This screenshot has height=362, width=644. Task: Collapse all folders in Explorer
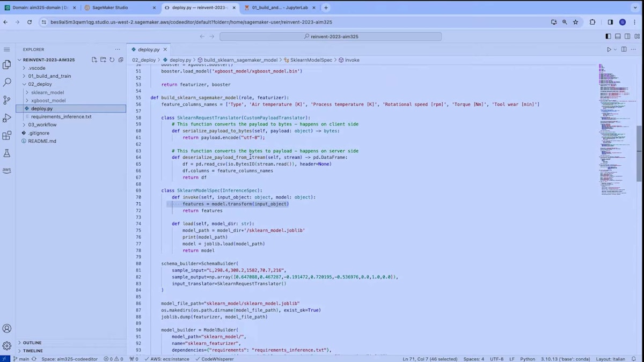121,60
